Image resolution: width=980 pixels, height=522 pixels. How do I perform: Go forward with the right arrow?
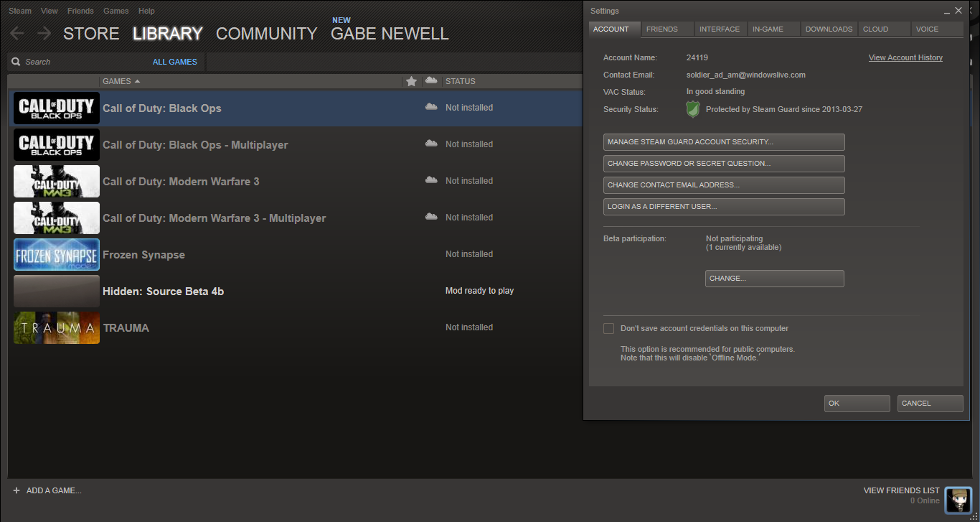click(44, 34)
